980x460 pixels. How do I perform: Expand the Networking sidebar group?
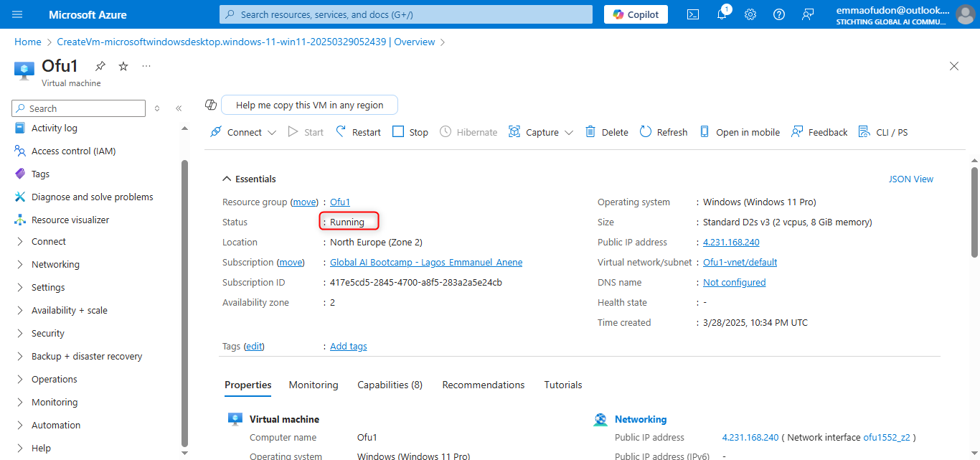[x=55, y=265]
